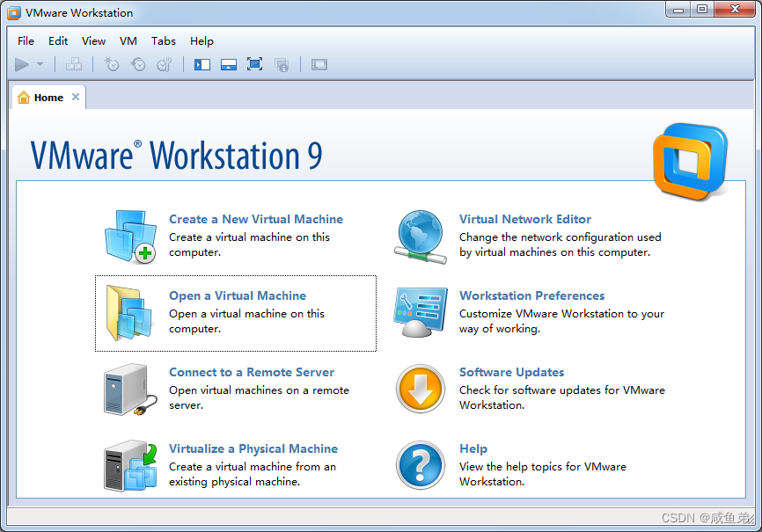The image size is (762, 532).
Task: Click 'Create a virtual machine from an existing' text
Action: click(x=253, y=474)
